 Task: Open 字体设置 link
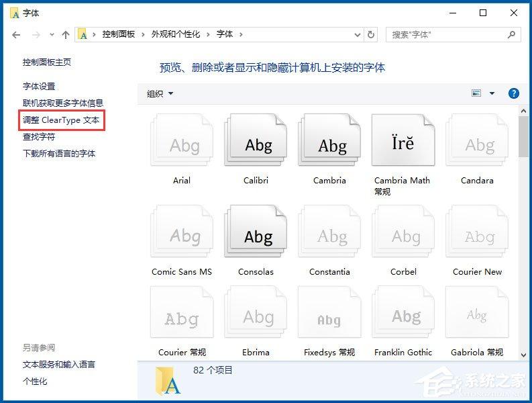pyautogui.click(x=39, y=86)
